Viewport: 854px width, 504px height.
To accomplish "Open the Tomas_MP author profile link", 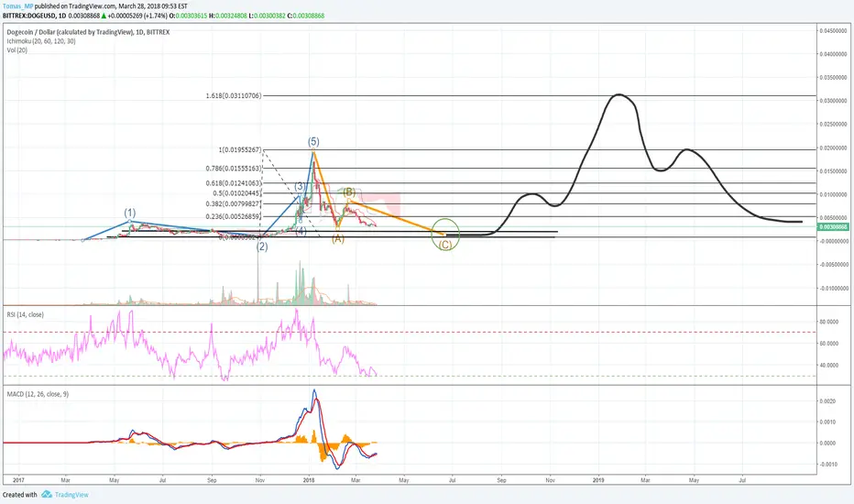I will pos(17,6).
